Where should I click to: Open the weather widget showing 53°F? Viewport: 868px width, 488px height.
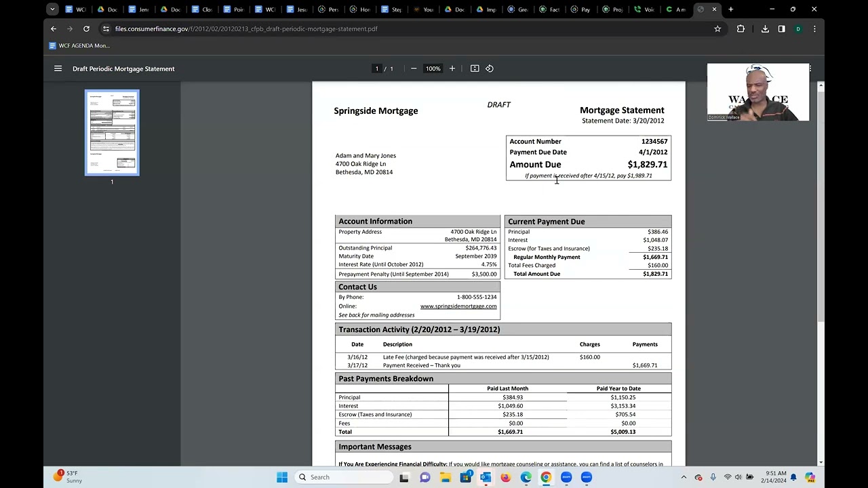[68, 476]
